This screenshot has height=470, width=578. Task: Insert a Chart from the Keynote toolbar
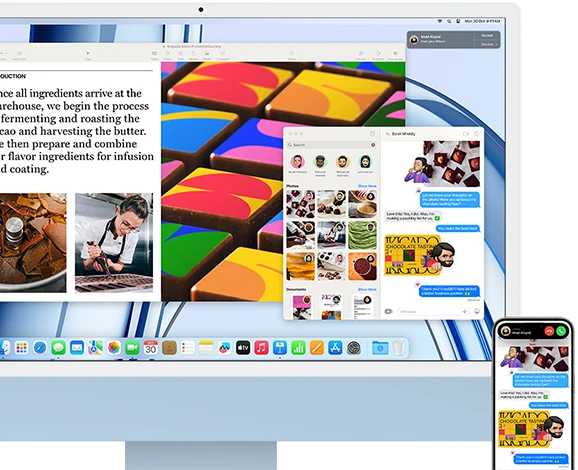167,55
